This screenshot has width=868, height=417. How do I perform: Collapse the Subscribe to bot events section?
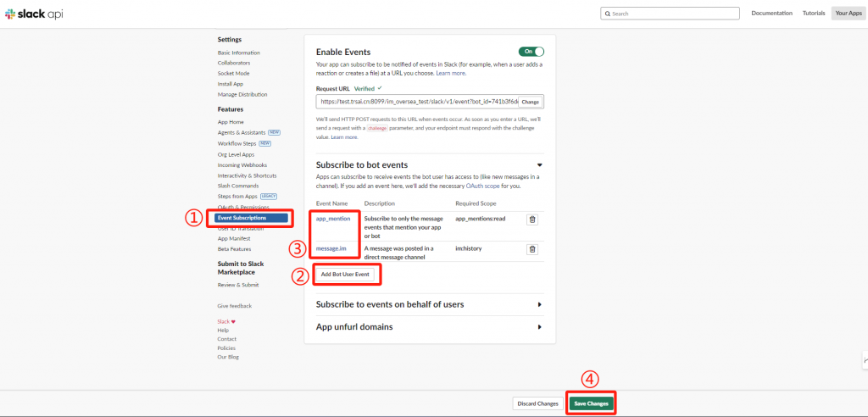click(x=540, y=165)
